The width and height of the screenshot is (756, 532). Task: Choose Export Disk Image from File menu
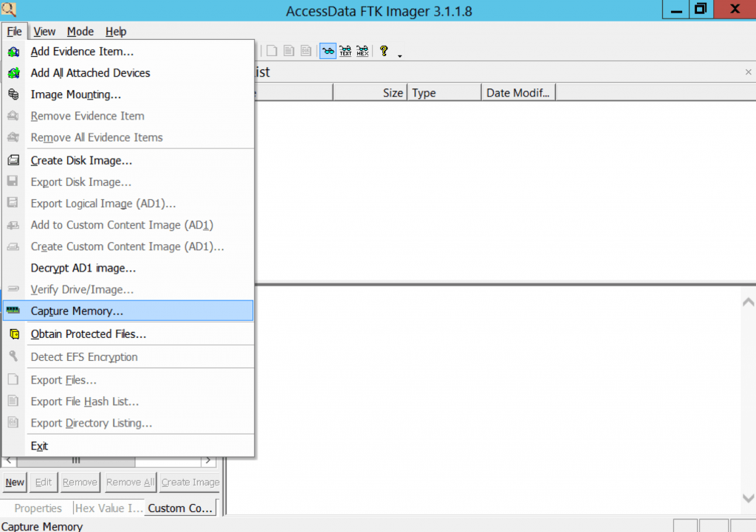(128, 182)
